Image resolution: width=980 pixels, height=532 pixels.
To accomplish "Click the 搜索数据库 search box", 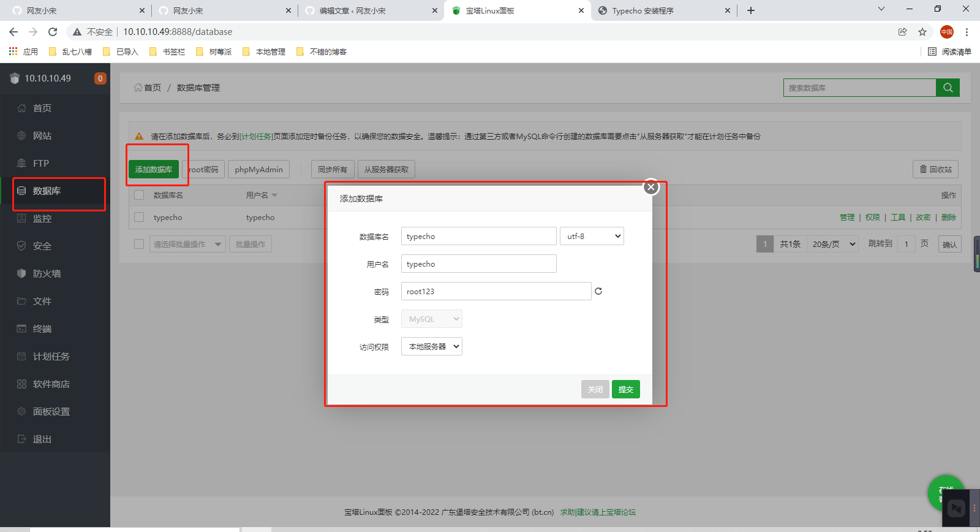I will pos(859,88).
